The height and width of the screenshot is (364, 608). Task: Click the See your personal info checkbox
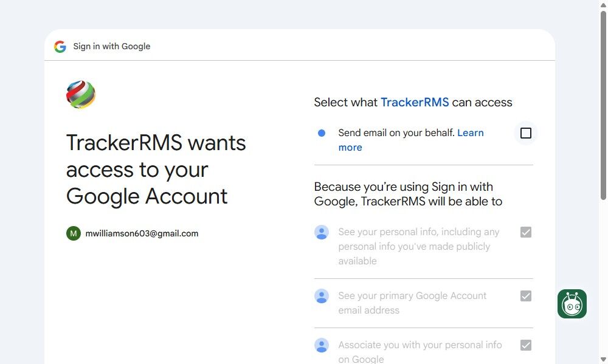(526, 232)
